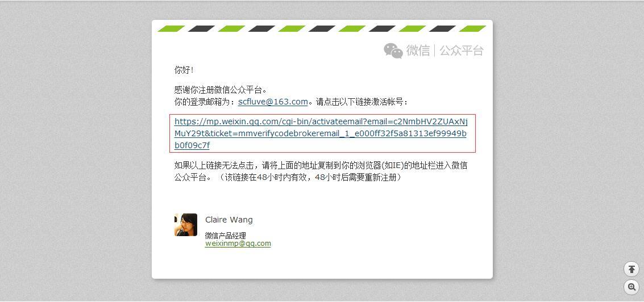
Task: Click the magnifier zoom-in icon
Action: pos(631,287)
